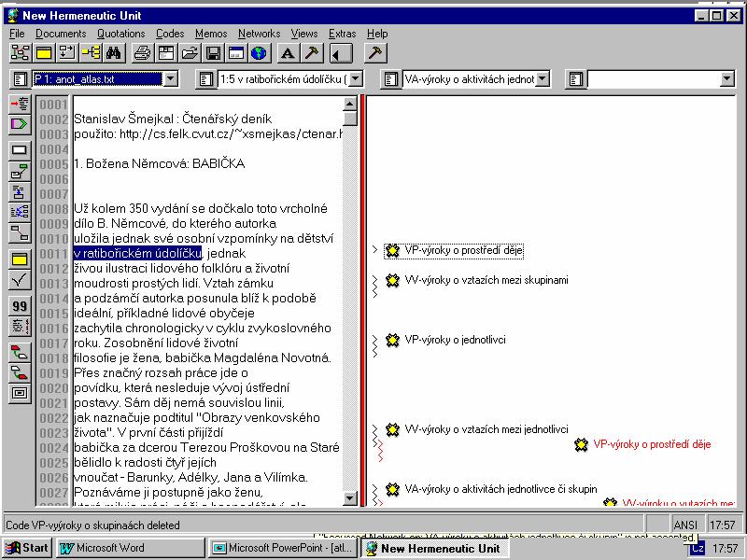Open the Views menu

[304, 34]
